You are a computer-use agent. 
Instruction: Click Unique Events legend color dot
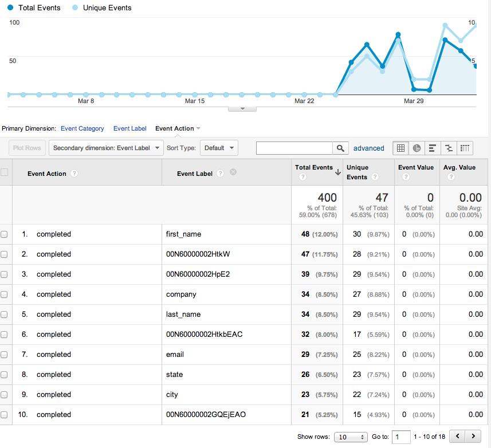pyautogui.click(x=75, y=7)
